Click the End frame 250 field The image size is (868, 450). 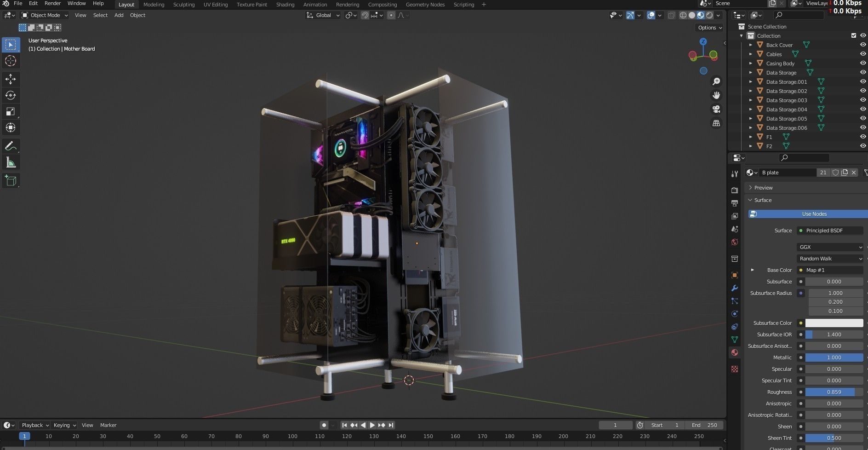704,425
